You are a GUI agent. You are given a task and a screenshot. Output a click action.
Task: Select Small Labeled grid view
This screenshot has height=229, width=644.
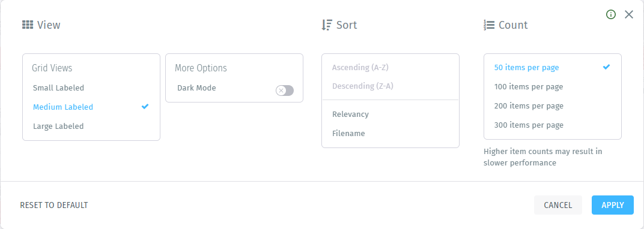point(58,88)
